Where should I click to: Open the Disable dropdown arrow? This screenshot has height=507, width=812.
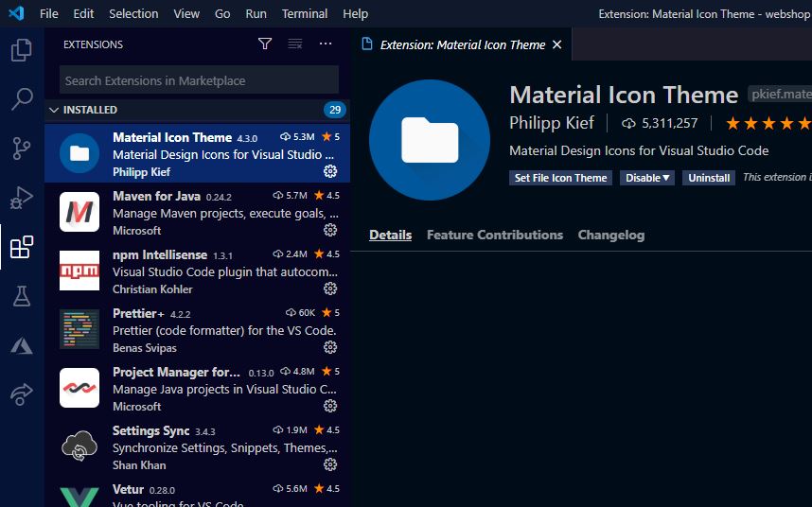tap(666, 178)
